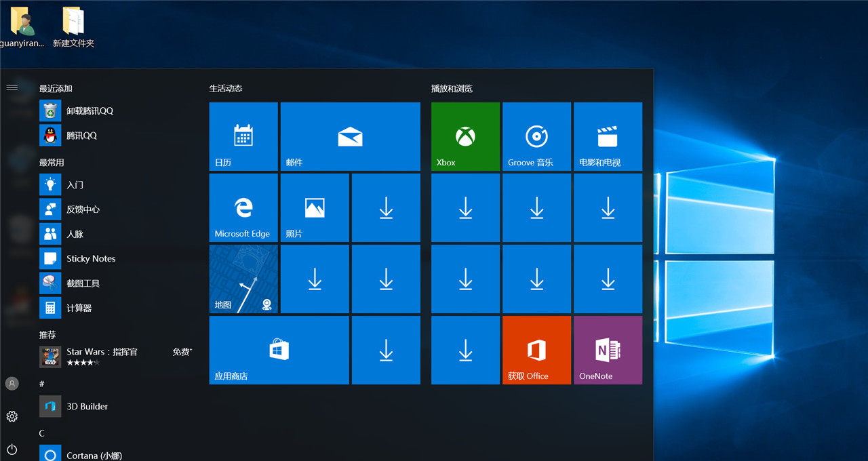Open the 地图 maps tile
868x461 pixels.
coord(243,279)
